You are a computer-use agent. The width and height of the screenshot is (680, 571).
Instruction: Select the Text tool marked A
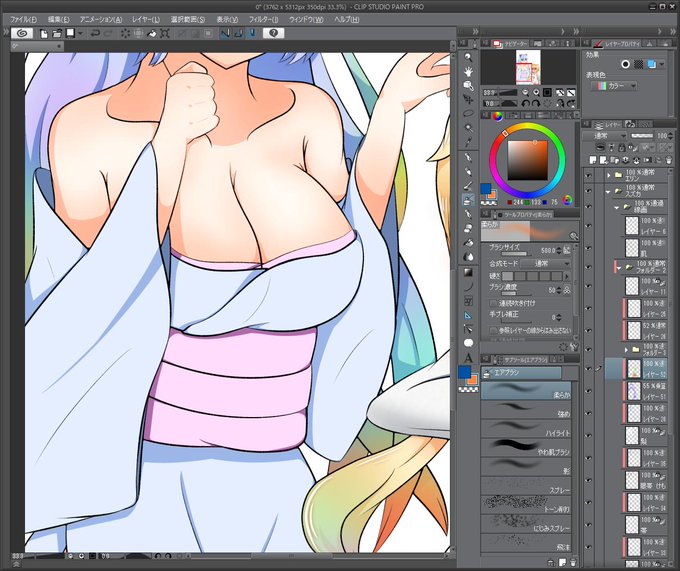(468, 358)
